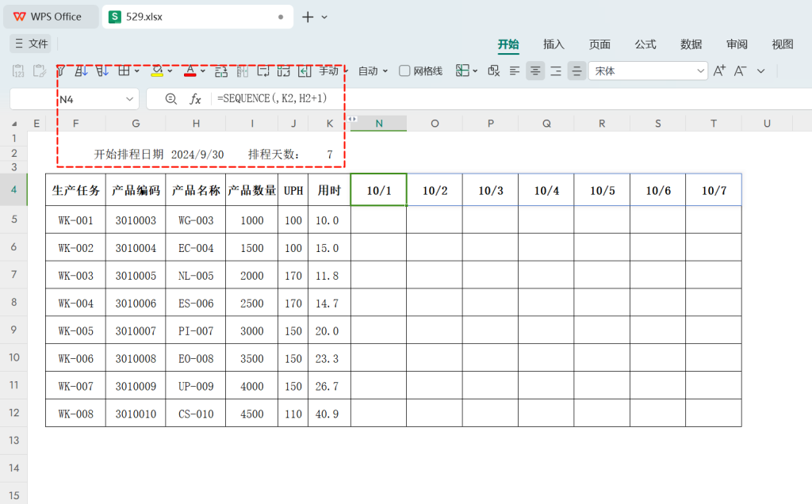
Task: Click the cell with date 2024/9/30
Action: pos(196,155)
